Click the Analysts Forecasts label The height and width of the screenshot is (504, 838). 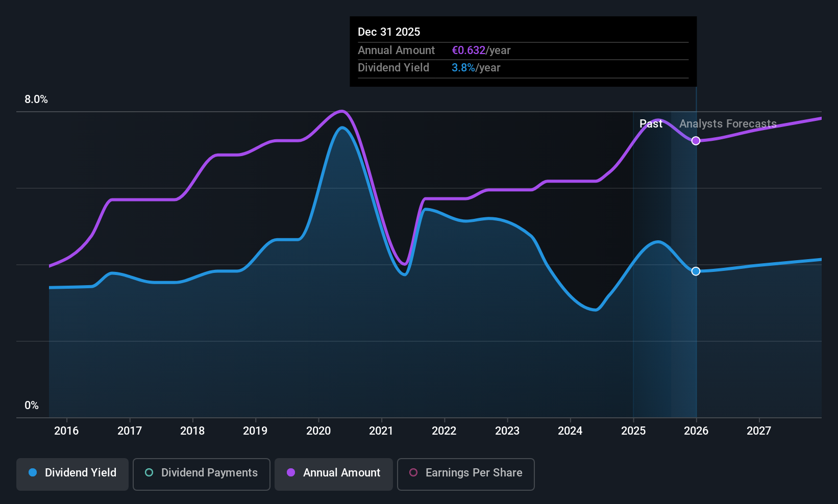[728, 124]
